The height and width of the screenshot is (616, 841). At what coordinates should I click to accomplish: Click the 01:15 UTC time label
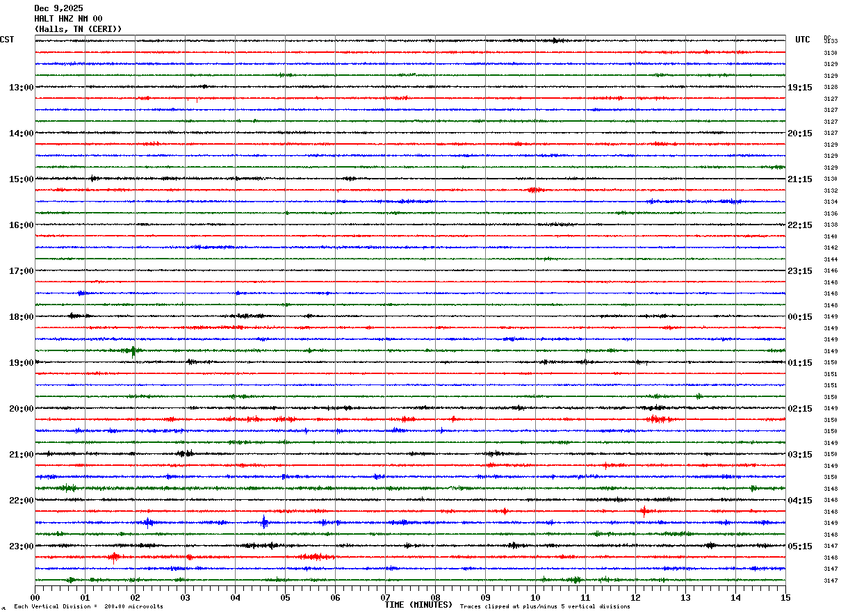[800, 363]
